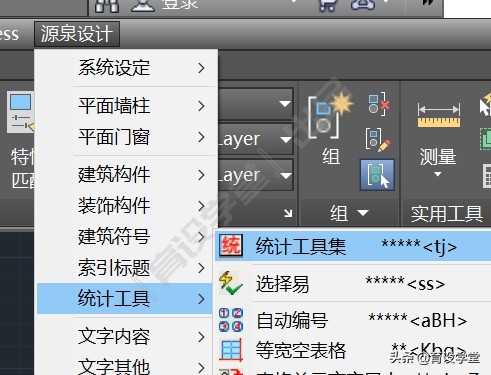Screen dimensions: 491x375
Task: Click the numbered circles 自动编号 icon
Action: 231,320
